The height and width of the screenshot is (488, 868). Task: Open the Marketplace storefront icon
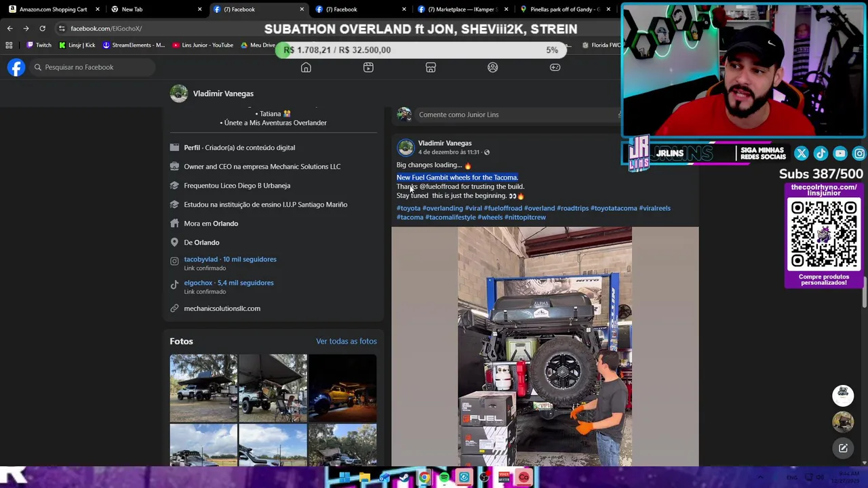[431, 67]
